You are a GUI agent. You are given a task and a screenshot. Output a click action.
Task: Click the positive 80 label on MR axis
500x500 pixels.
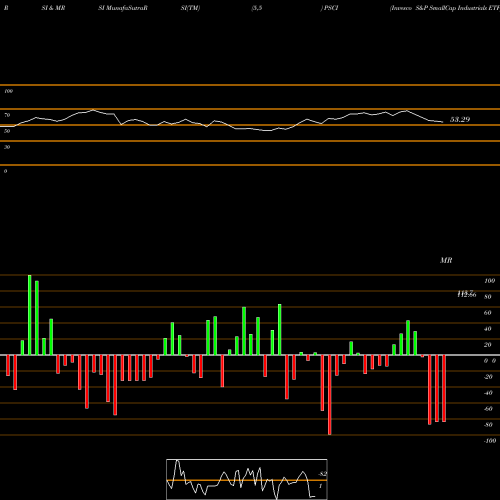487,297
